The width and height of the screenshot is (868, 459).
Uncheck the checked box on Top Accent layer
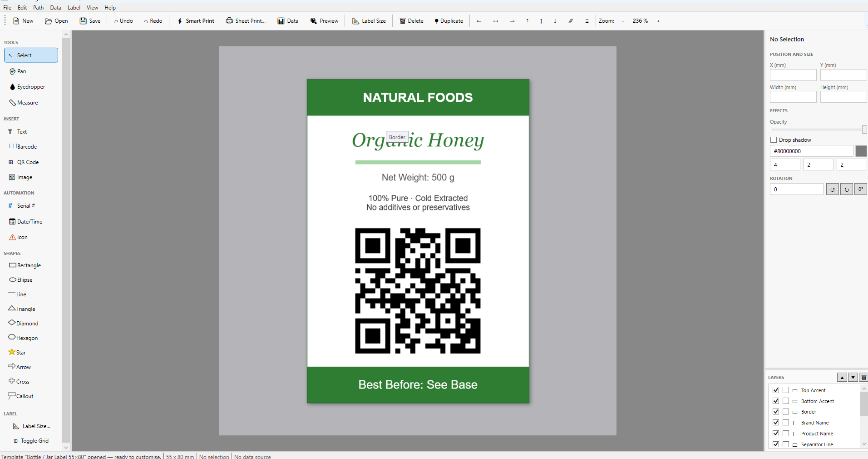(x=776, y=390)
